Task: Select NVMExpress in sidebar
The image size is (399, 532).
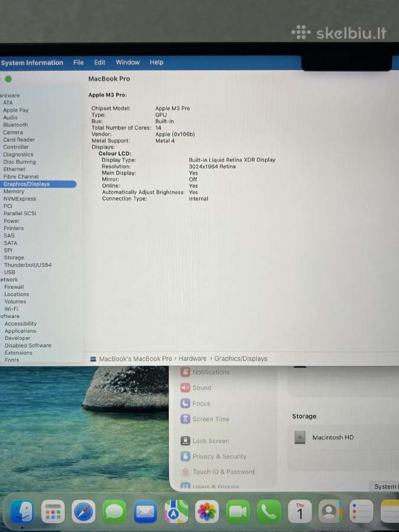Action: pyautogui.click(x=20, y=199)
